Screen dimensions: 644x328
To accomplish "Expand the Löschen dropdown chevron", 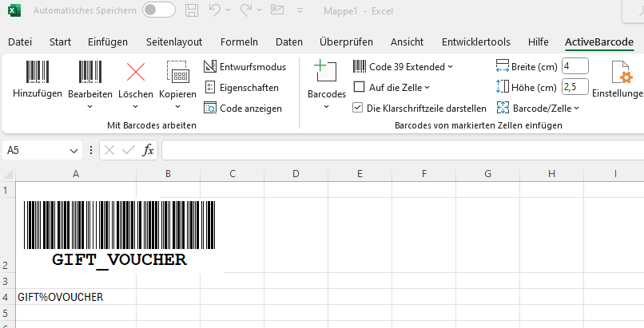I will (136, 107).
